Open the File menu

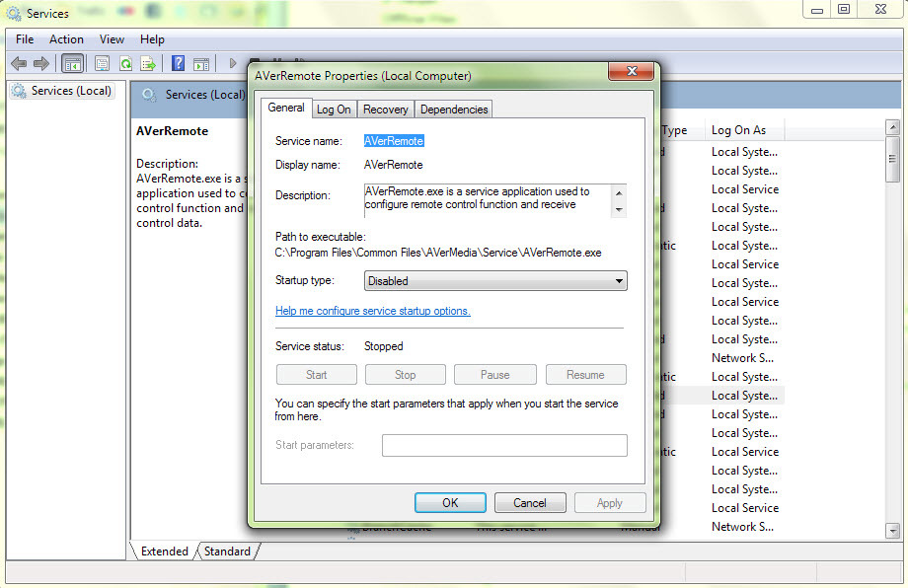(25, 39)
